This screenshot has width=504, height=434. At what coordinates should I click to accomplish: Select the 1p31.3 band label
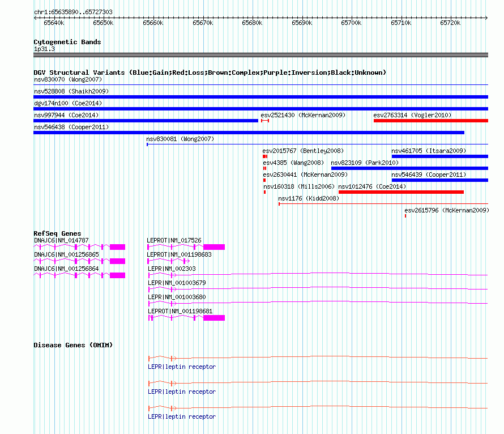[x=44, y=49]
